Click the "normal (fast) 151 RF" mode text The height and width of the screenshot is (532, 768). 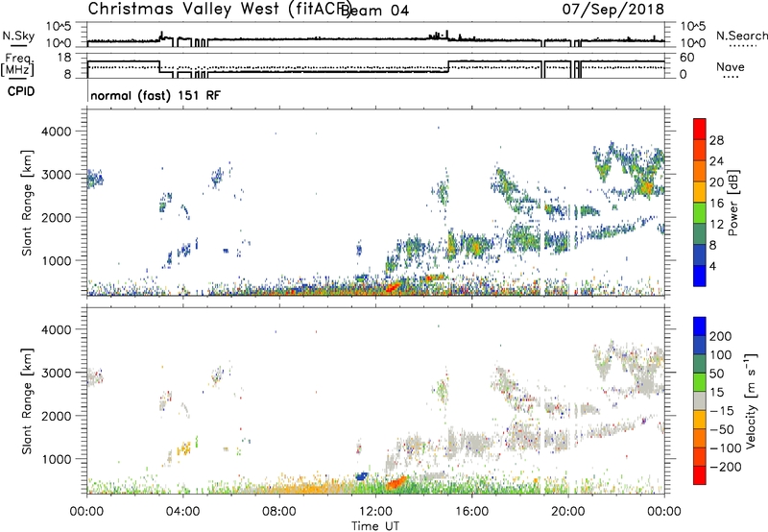[156, 95]
